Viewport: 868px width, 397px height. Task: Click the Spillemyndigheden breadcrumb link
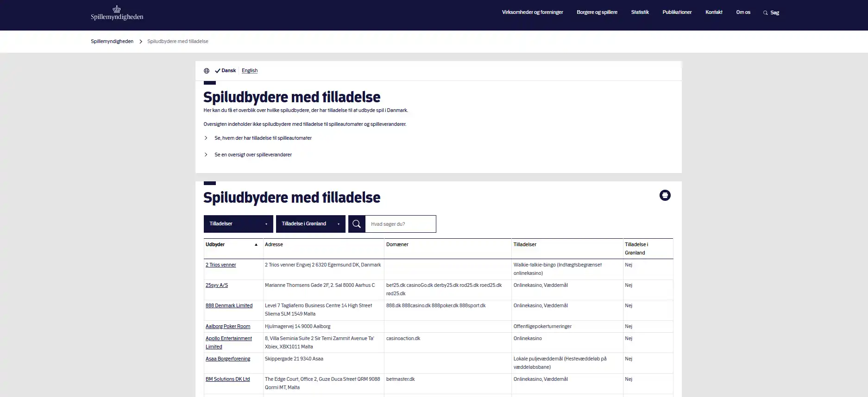[112, 41]
